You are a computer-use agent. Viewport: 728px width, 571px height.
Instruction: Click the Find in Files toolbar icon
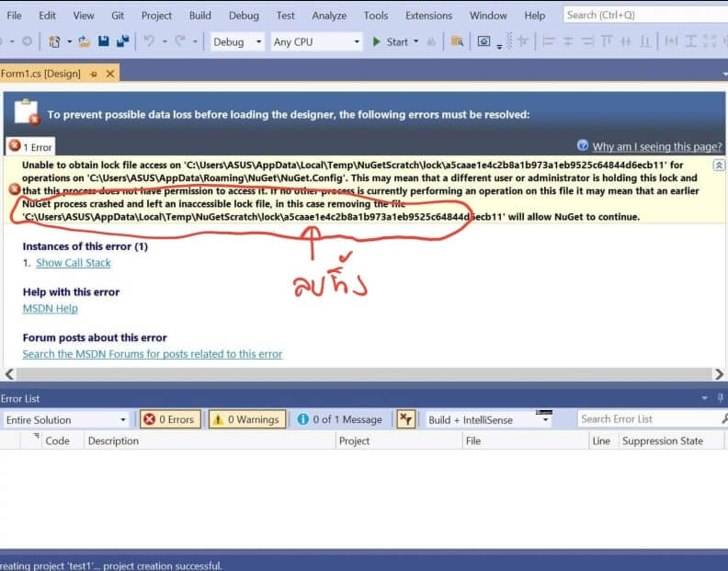click(x=458, y=41)
